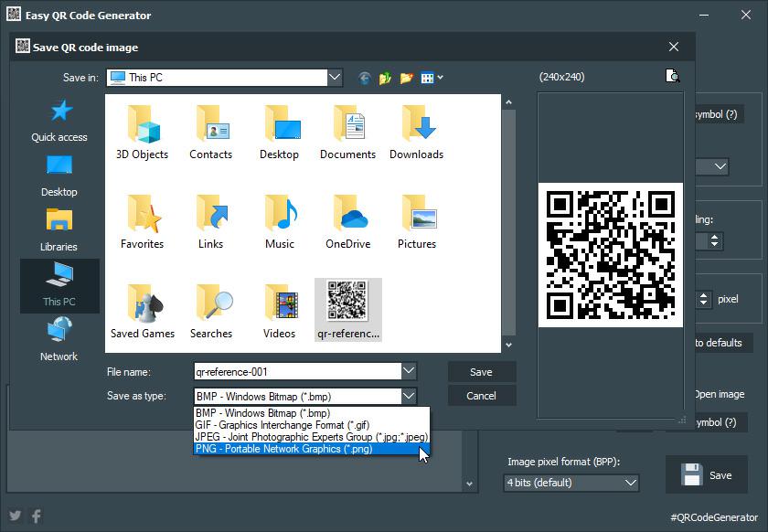Open the Saved Games folder
The height and width of the screenshot is (532, 768).
point(142,312)
